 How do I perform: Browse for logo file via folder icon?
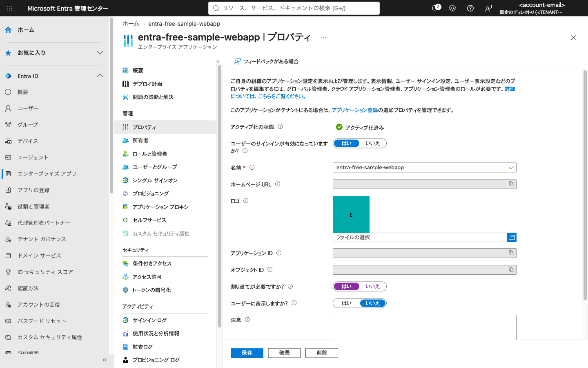point(512,237)
